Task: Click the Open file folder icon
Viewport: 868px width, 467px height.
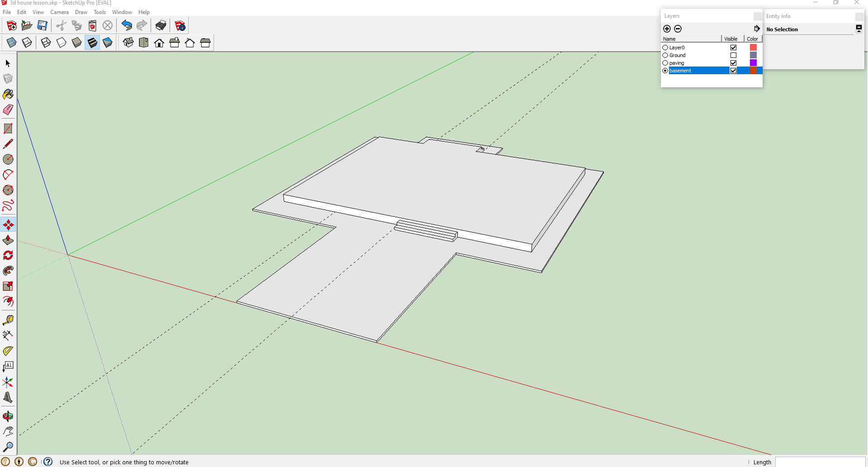Action: click(27, 25)
